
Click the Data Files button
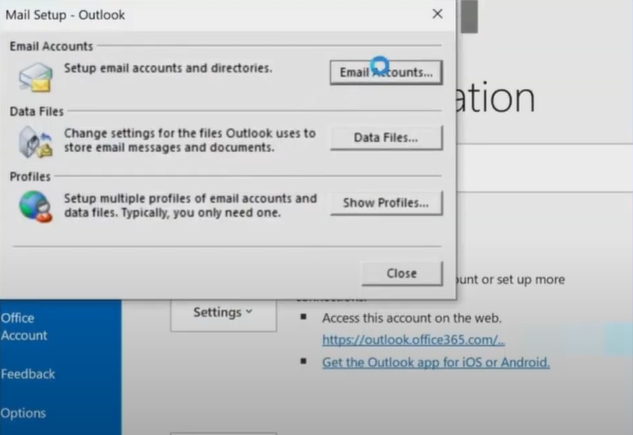(x=386, y=138)
